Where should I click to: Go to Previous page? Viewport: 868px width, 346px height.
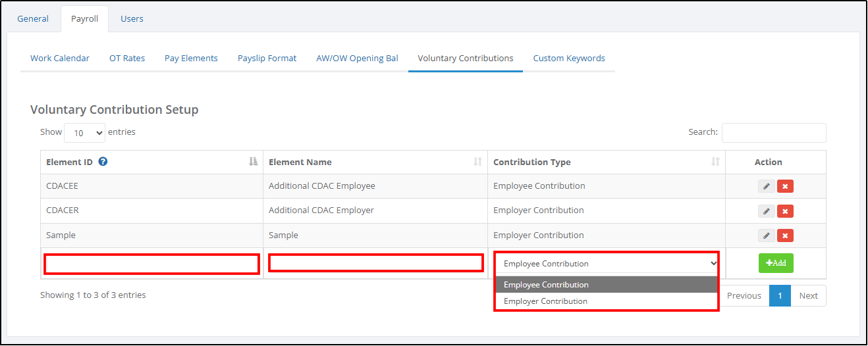(744, 296)
